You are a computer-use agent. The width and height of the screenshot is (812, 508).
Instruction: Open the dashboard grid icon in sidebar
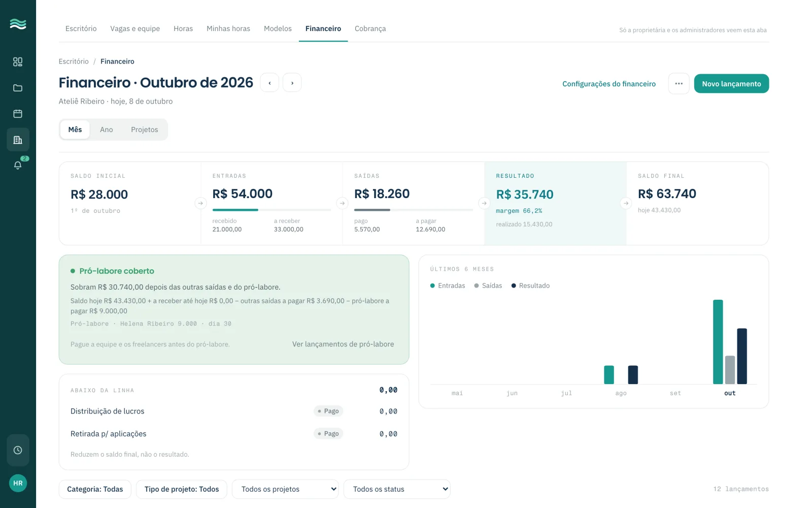[x=18, y=62]
